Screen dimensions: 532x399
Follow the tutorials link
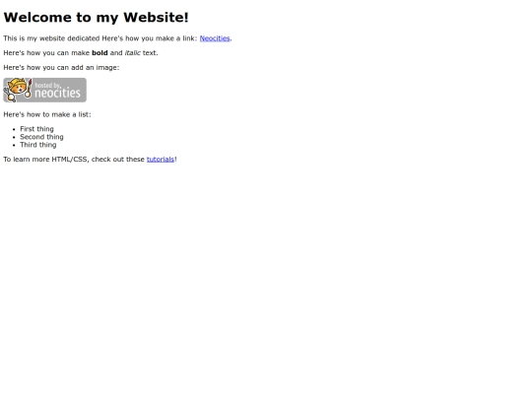click(161, 160)
